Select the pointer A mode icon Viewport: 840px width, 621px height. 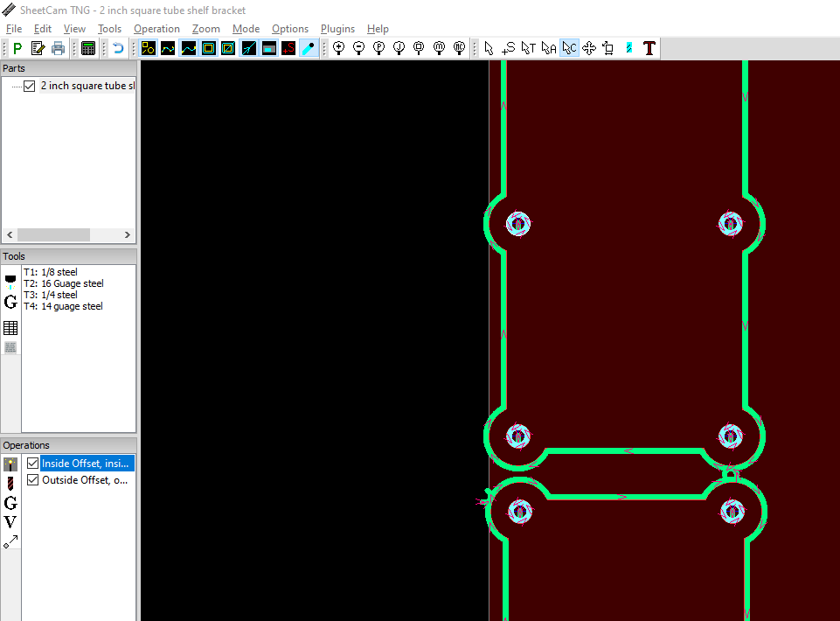[549, 48]
